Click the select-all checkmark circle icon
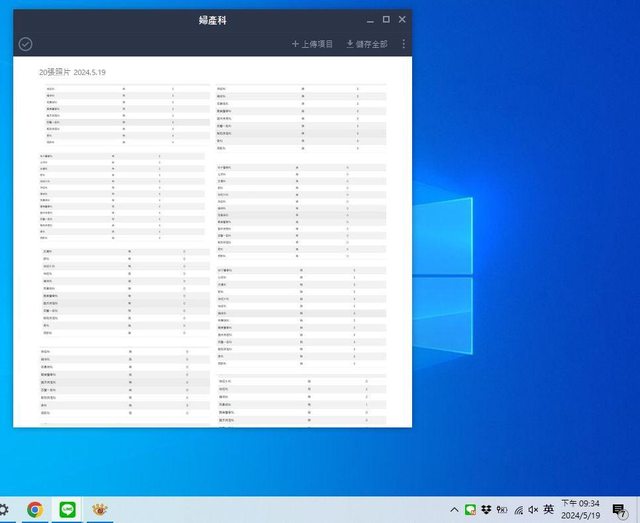Screen dimensions: 640x523 click(26, 44)
